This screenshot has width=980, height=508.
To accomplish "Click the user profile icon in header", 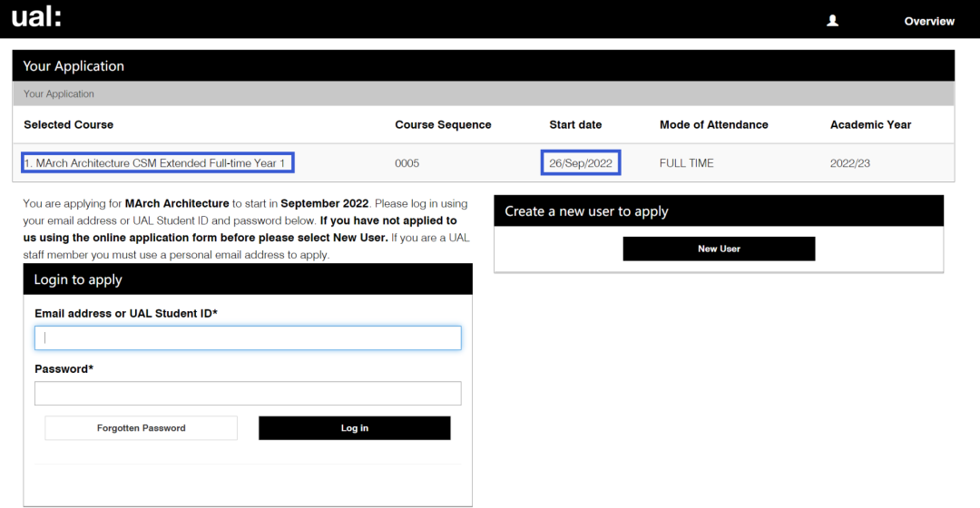I will coord(832,21).
